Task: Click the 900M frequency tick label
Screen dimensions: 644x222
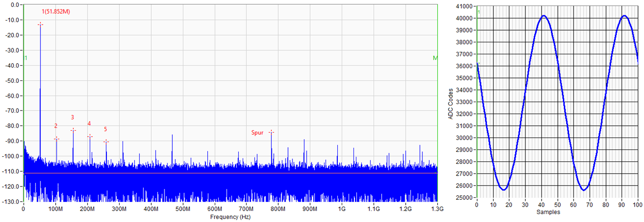Action: coord(310,209)
